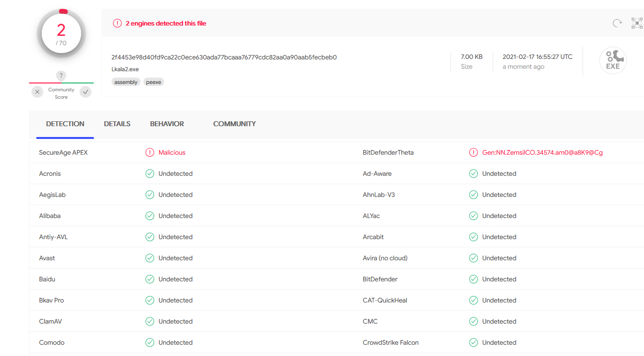
Task: Click the Gen:NN.ZemsilCO detection name
Action: tap(542, 153)
